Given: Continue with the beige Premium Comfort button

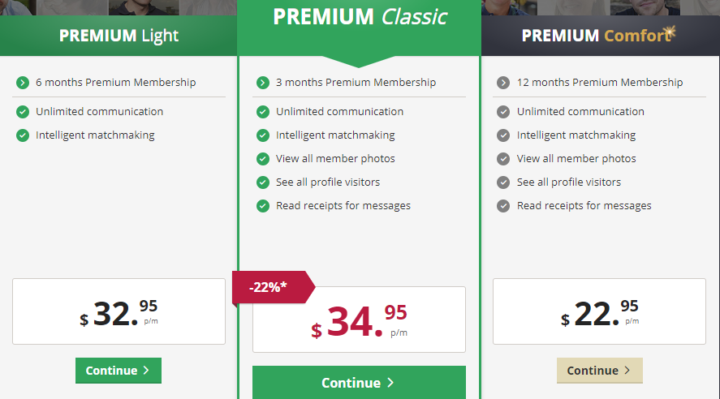Looking at the screenshot, I should [600, 371].
